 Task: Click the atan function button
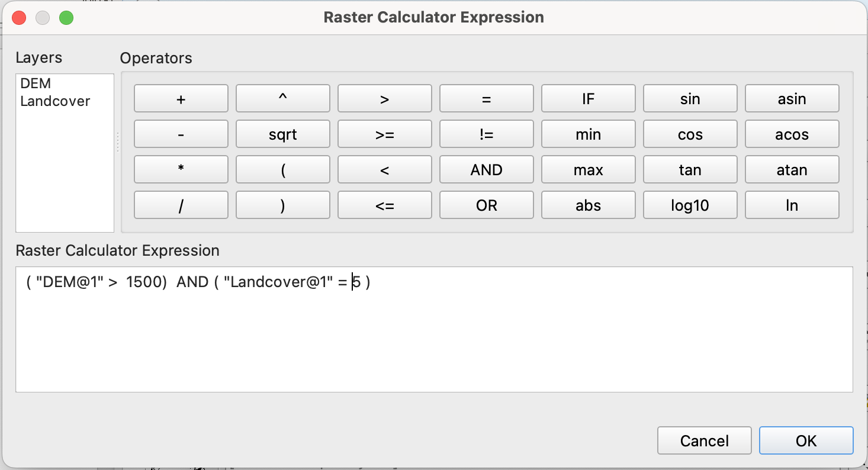792,170
